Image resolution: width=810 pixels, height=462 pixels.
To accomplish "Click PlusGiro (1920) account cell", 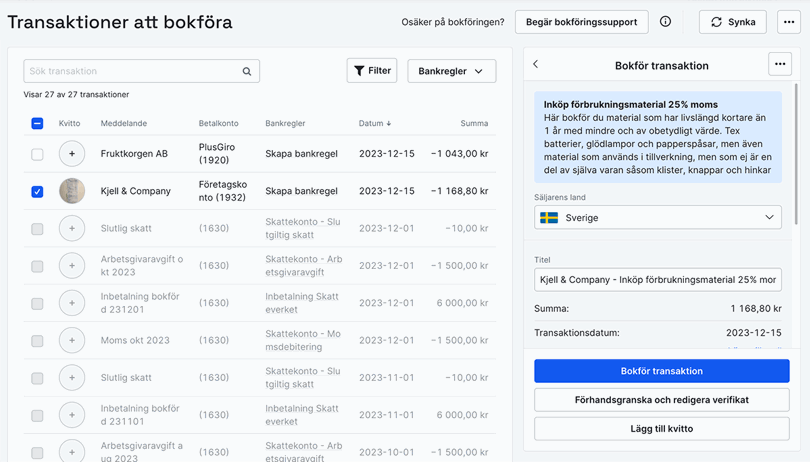I will [217, 153].
